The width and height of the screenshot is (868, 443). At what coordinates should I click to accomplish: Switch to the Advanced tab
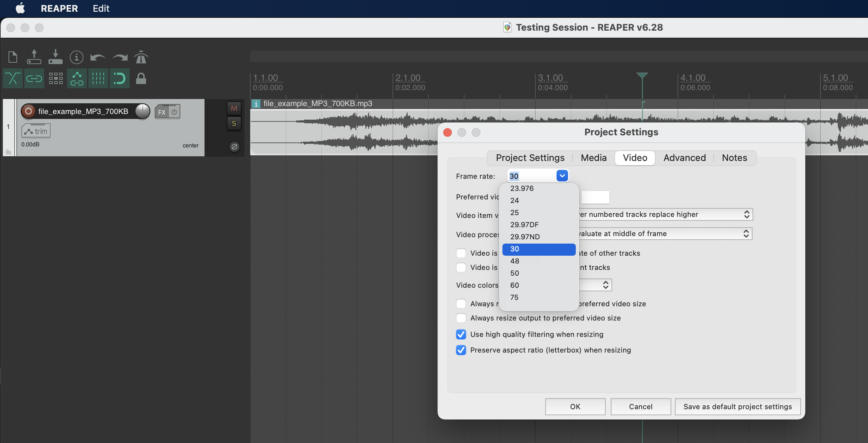[x=684, y=158]
